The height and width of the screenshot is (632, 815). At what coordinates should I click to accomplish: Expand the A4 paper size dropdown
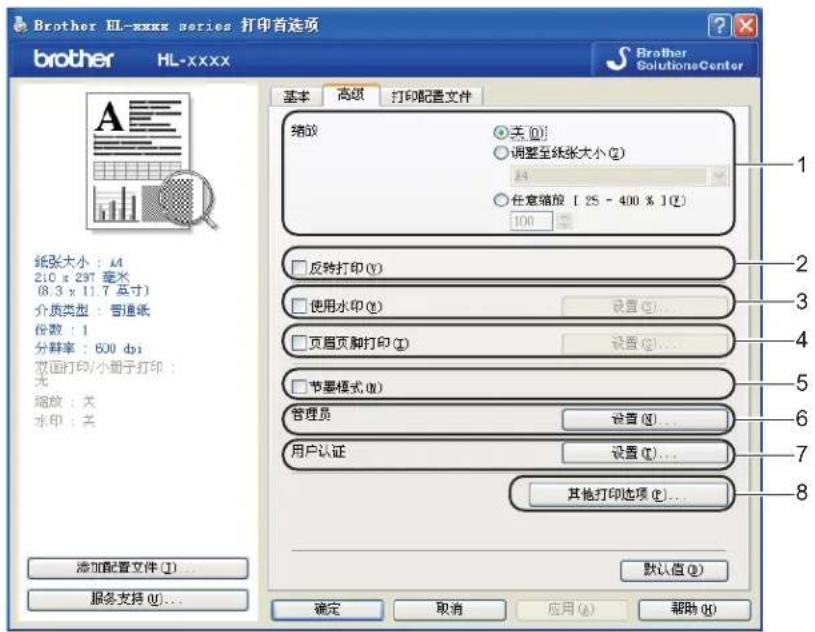(x=718, y=176)
